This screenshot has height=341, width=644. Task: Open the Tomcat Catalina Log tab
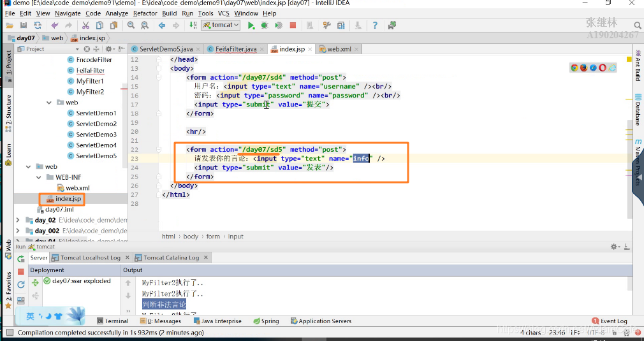tap(172, 258)
